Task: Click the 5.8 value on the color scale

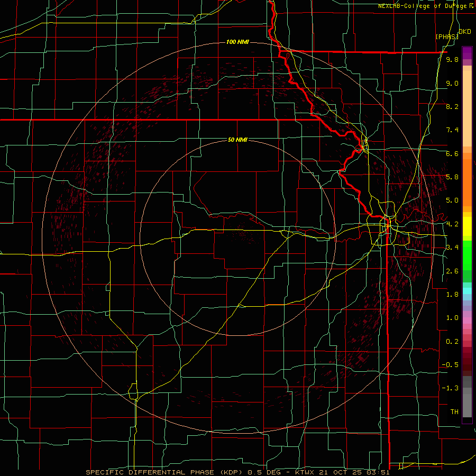Action: (452, 177)
